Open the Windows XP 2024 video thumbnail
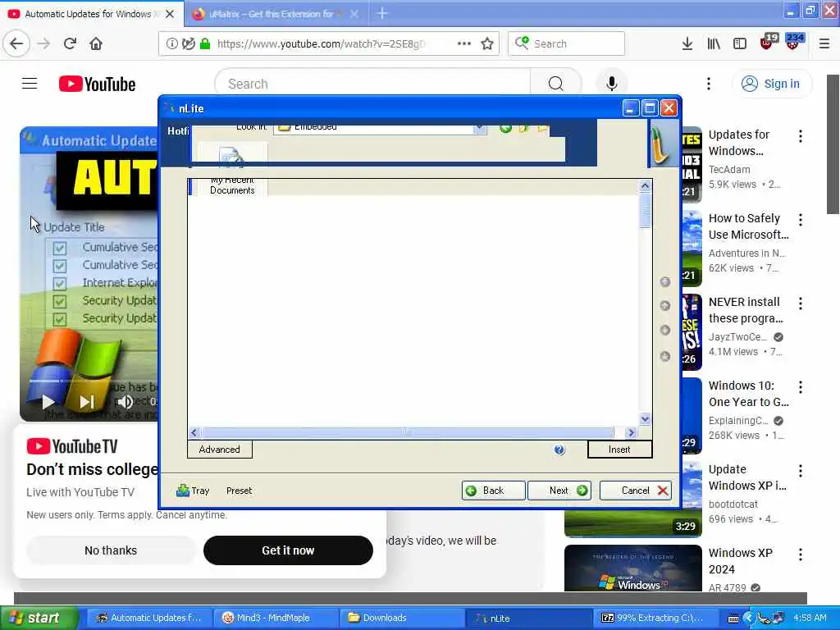Image resolution: width=840 pixels, height=630 pixels. pyautogui.click(x=632, y=568)
